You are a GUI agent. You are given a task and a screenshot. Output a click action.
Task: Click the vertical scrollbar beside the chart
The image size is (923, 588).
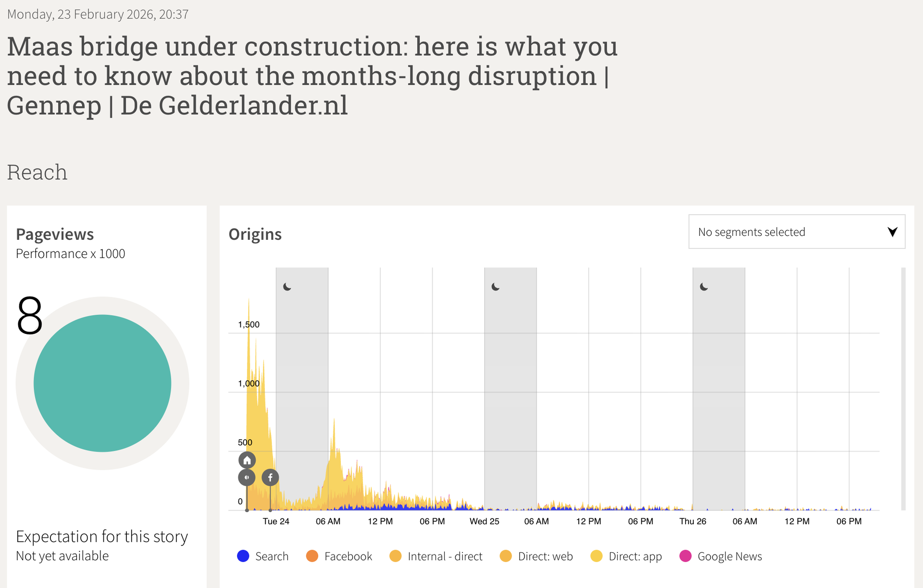pos(903,388)
